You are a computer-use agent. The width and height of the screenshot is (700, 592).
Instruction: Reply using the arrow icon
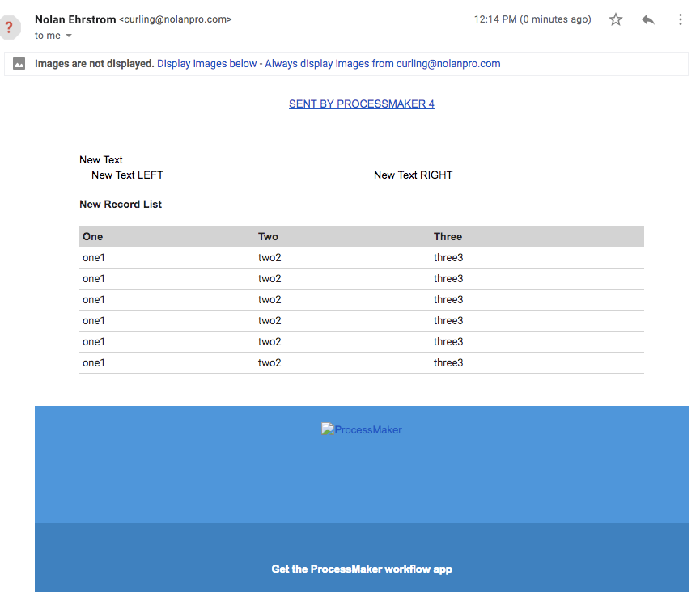pos(647,19)
